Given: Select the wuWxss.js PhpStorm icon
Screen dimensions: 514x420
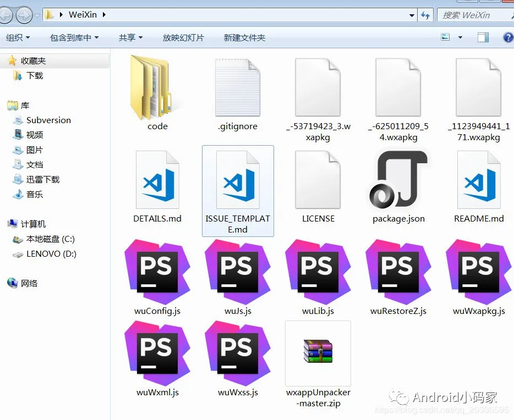Looking at the screenshot, I should (x=238, y=353).
